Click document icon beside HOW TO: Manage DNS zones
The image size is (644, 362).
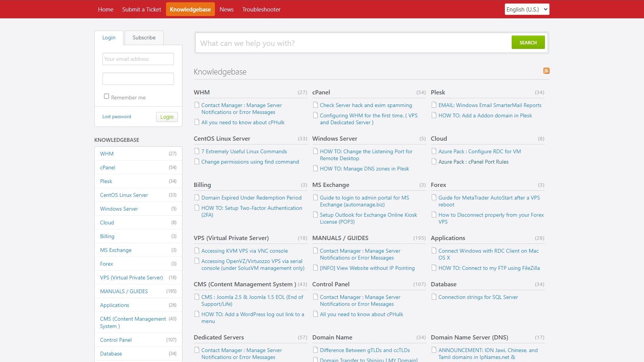pos(315,169)
